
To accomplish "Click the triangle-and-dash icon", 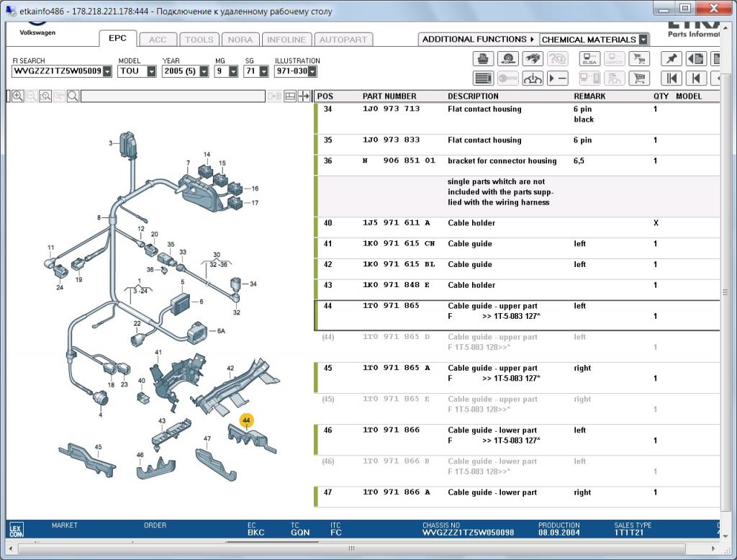I will click(558, 78).
